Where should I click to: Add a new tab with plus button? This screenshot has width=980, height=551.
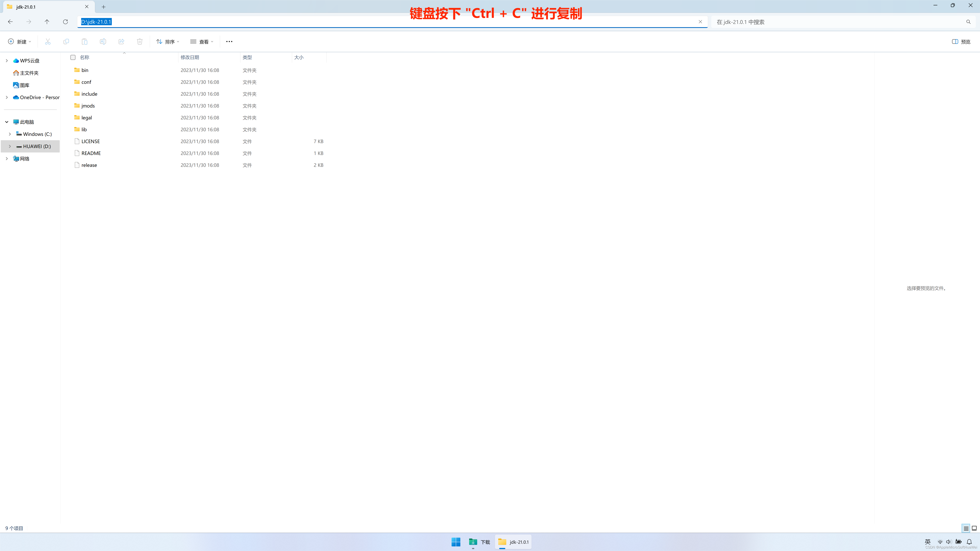coord(104,7)
